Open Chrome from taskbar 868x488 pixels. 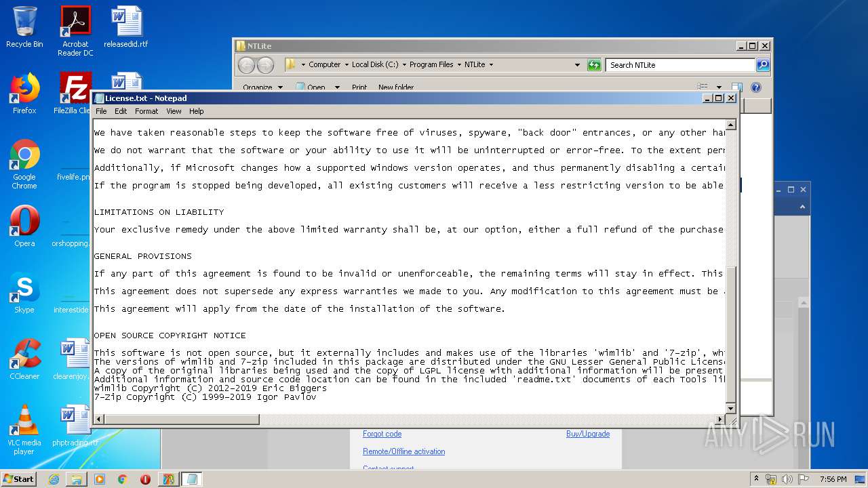123,479
